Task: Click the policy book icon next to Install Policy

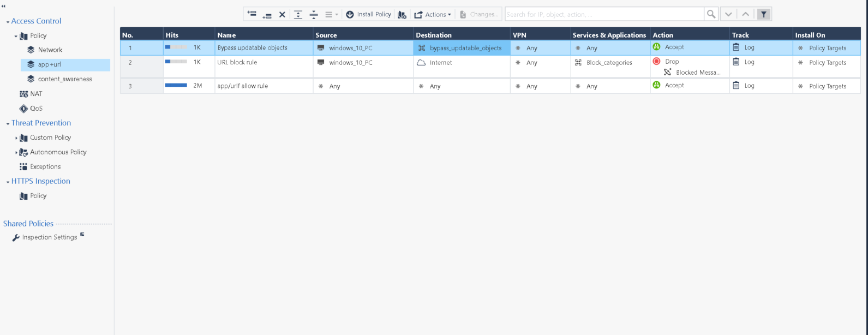Action: (x=402, y=15)
